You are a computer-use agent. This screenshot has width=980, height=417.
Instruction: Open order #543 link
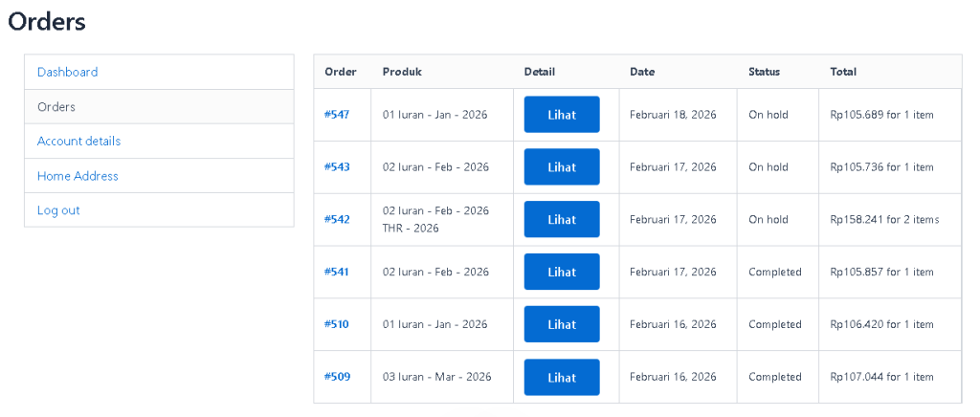[x=337, y=167]
